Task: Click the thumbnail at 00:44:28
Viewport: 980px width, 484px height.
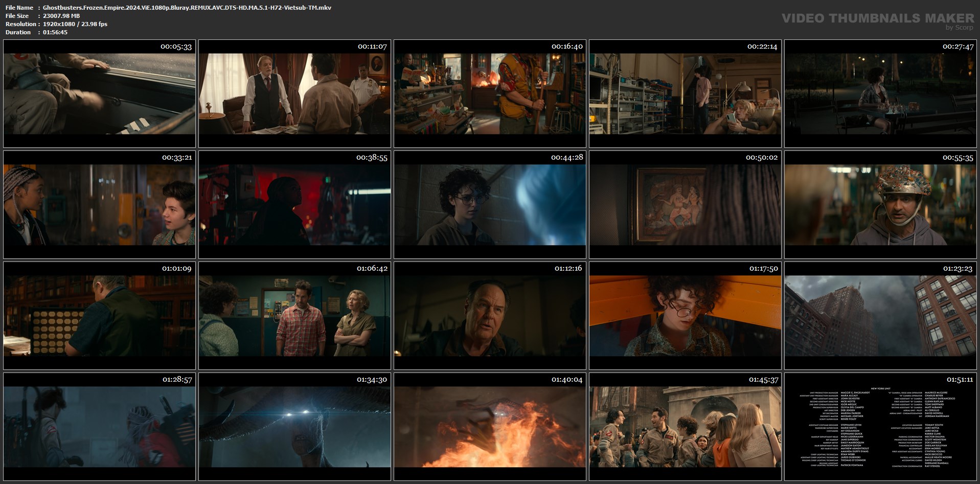Action: tap(490, 205)
